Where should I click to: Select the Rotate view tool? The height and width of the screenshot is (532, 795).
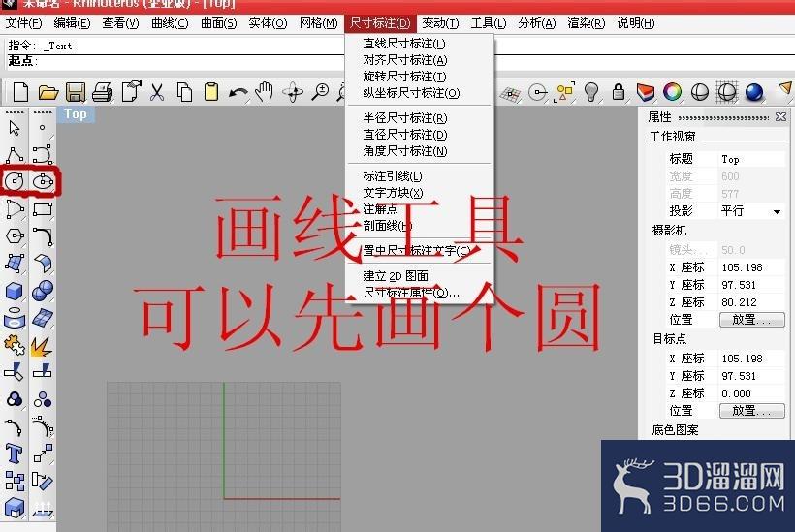tap(293, 92)
